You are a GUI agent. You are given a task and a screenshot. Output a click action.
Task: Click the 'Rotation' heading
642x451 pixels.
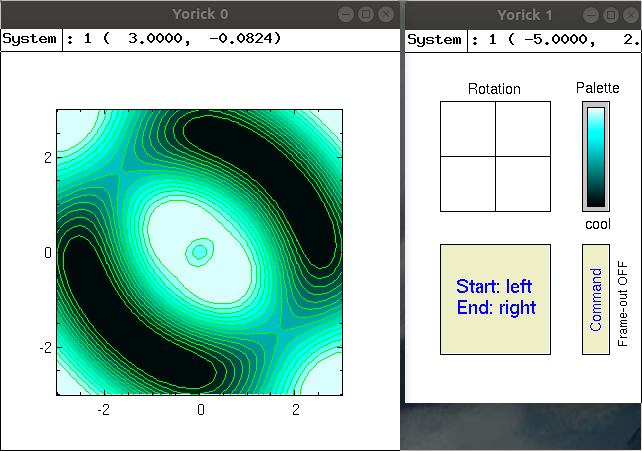coord(494,89)
